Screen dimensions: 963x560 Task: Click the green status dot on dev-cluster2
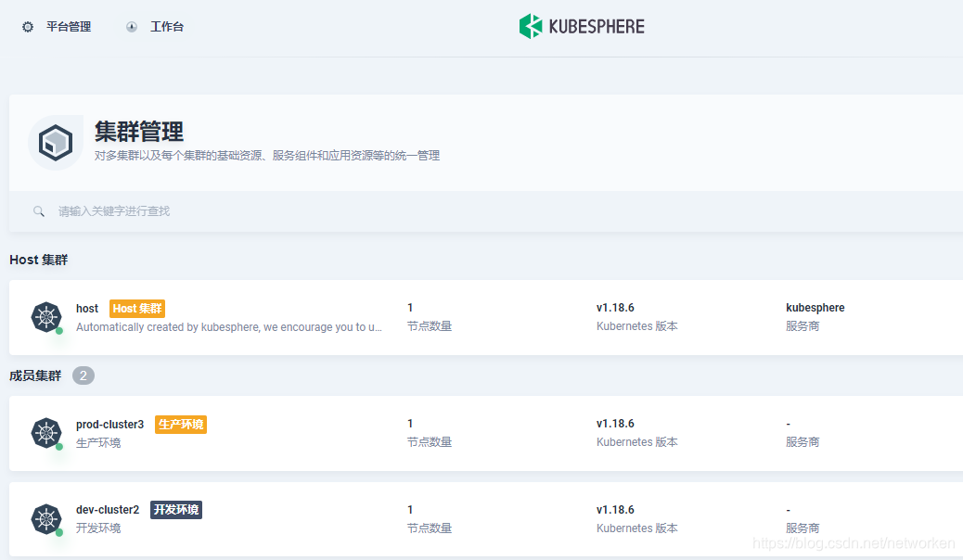(x=59, y=533)
